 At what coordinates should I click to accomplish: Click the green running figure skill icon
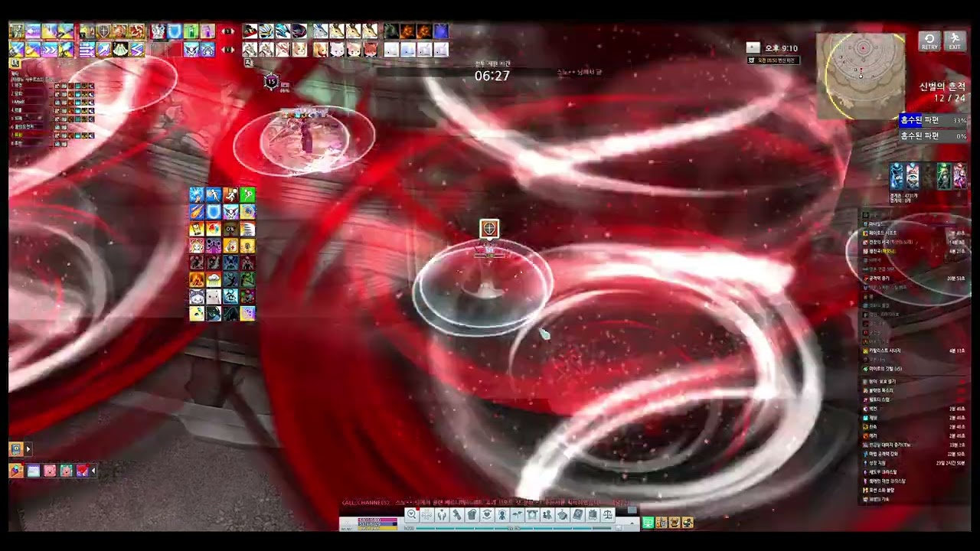247,195
